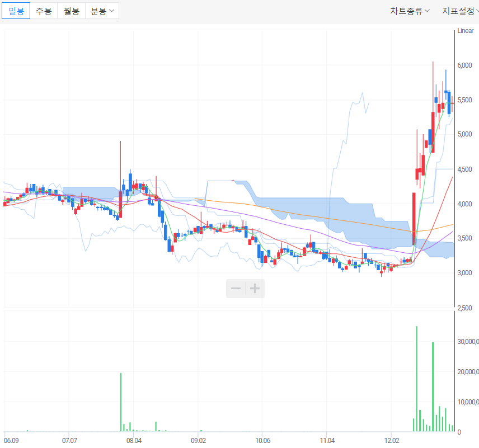Image resolution: width=479 pixels, height=448 pixels.
Task: Click the early-August volume spike bar
Action: (121, 402)
